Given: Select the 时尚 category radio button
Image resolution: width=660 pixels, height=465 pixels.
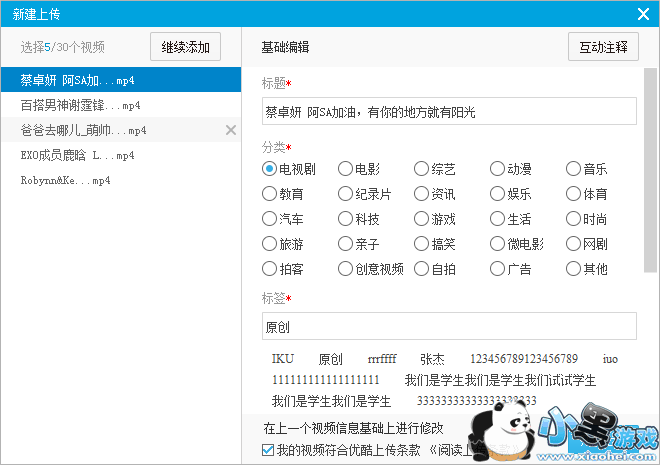Looking at the screenshot, I should [573, 219].
